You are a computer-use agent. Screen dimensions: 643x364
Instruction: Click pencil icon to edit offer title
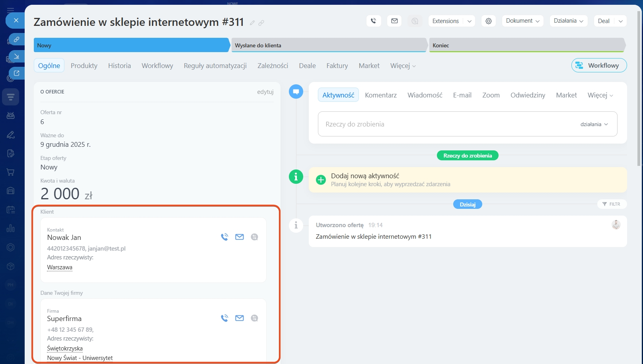tap(252, 23)
